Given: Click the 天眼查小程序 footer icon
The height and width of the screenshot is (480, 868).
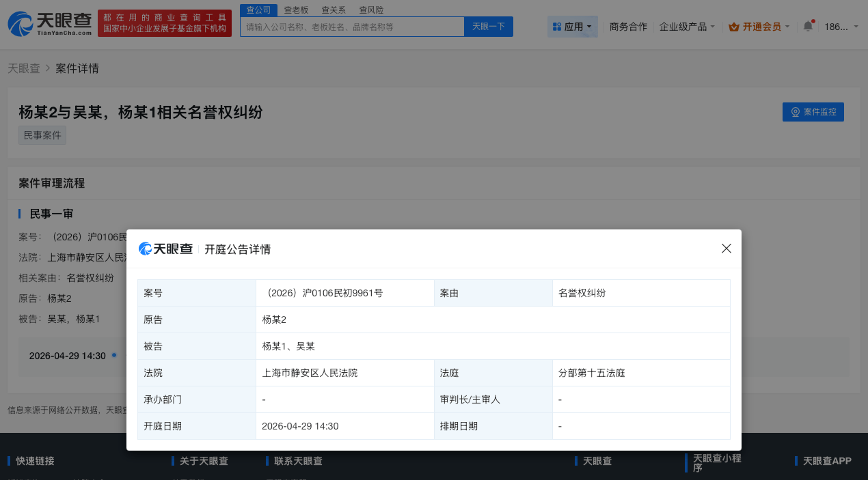Looking at the screenshot, I should coord(686,462).
